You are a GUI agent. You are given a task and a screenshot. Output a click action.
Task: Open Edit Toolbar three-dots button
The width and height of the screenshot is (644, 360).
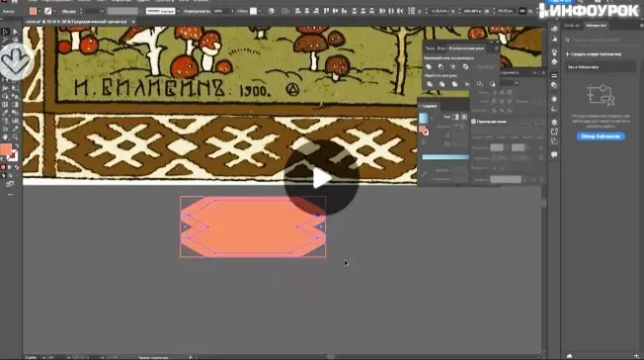coord(10,194)
